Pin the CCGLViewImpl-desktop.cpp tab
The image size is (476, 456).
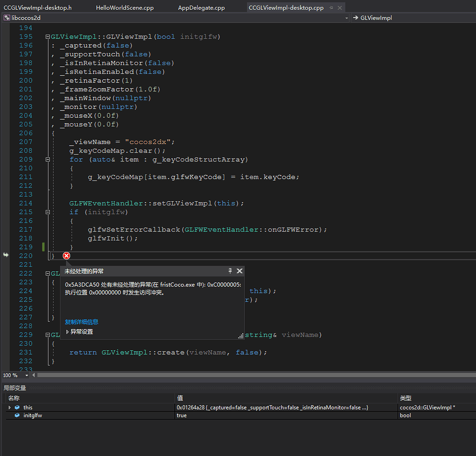click(x=331, y=7)
